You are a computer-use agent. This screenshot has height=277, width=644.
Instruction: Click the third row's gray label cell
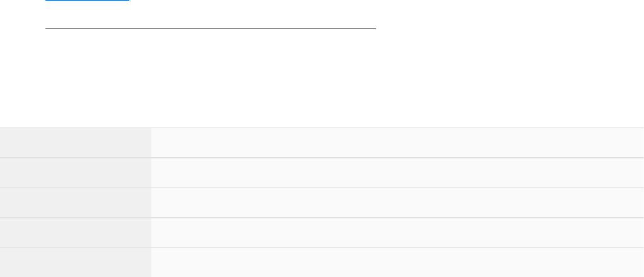click(x=76, y=203)
